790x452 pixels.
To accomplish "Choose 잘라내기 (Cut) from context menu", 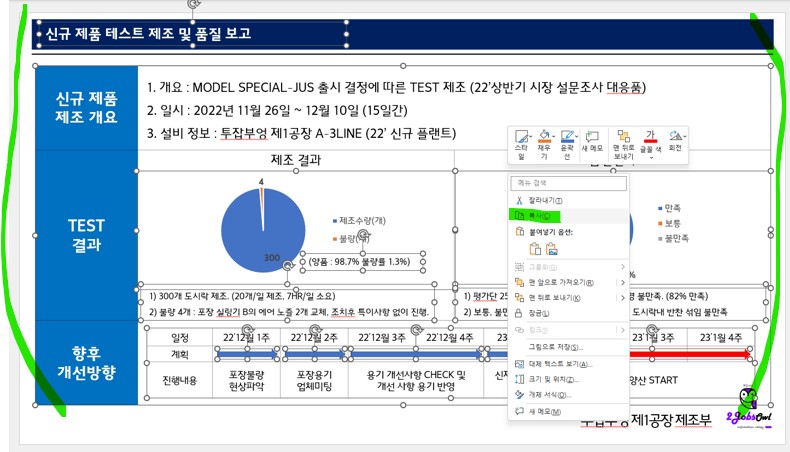I will click(x=569, y=201).
